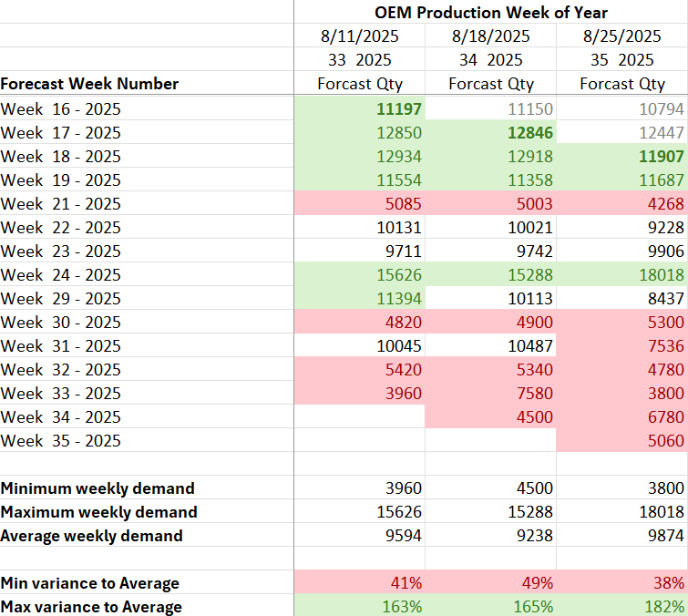
Task: Click the 8/25/2025 date header cell
Action: point(621,36)
